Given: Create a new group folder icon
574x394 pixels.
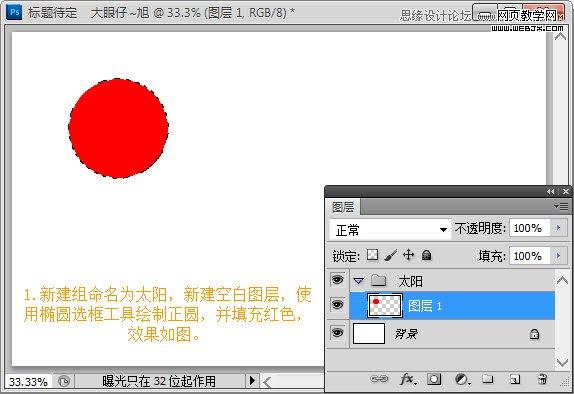Looking at the screenshot, I should tap(488, 379).
